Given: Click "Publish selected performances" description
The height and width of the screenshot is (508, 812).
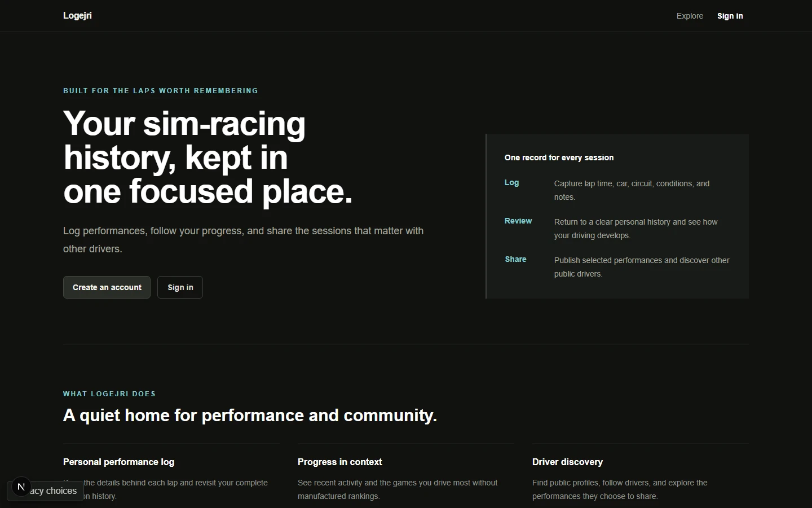Looking at the screenshot, I should click(642, 267).
